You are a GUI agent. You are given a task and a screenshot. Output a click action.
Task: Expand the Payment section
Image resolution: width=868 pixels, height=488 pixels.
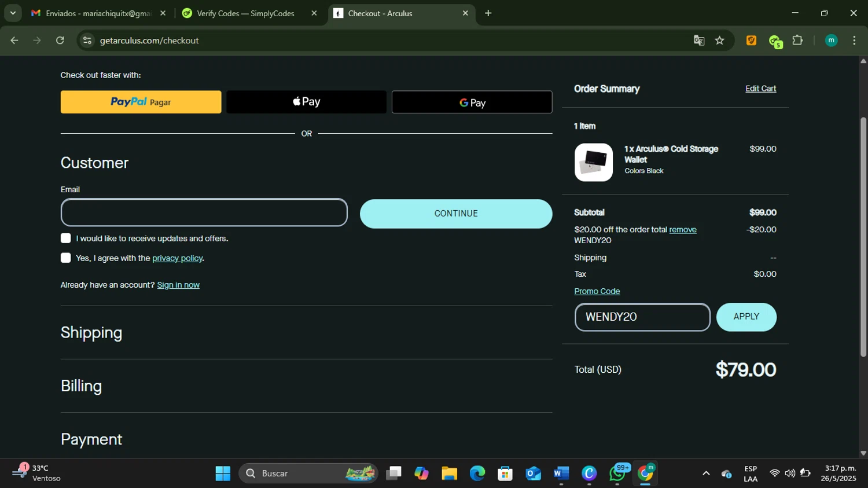click(x=91, y=439)
